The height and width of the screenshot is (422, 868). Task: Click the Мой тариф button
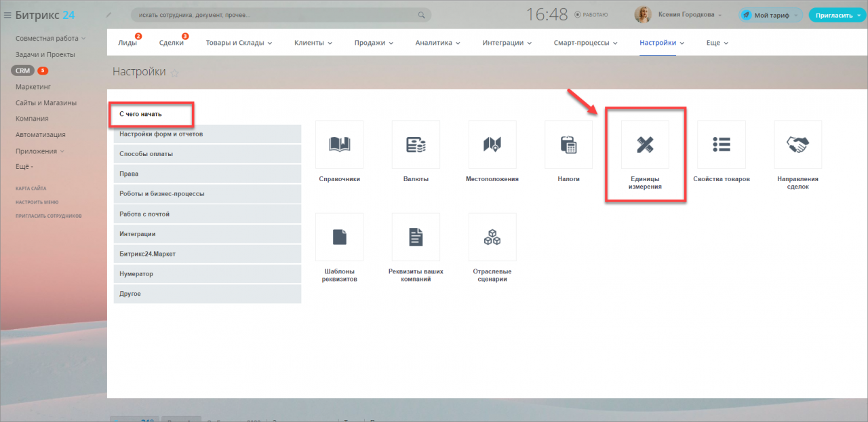(771, 15)
